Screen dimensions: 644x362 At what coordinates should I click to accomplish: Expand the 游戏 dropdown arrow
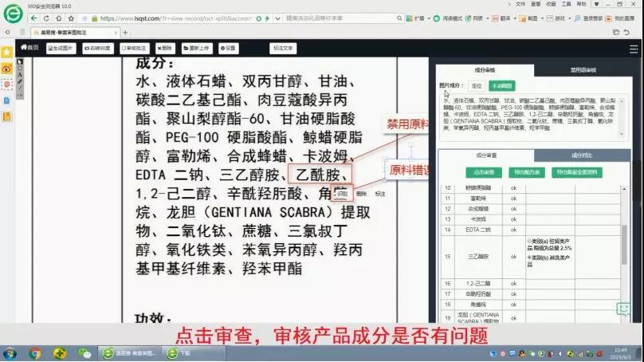pos(569,18)
